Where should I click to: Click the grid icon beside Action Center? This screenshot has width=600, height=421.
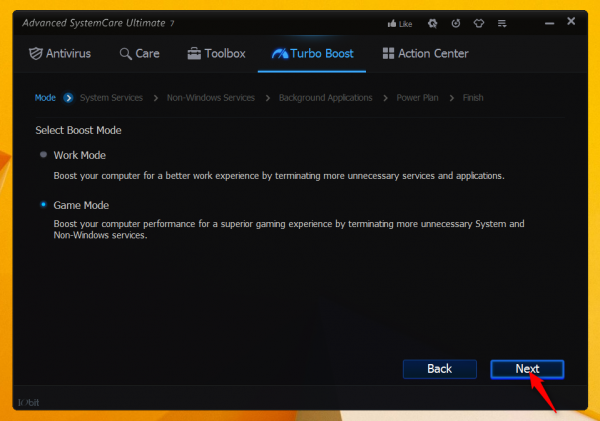click(388, 54)
